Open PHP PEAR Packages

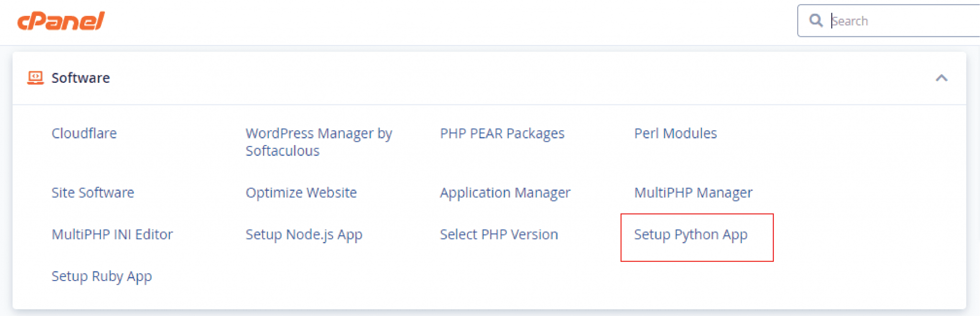click(502, 134)
